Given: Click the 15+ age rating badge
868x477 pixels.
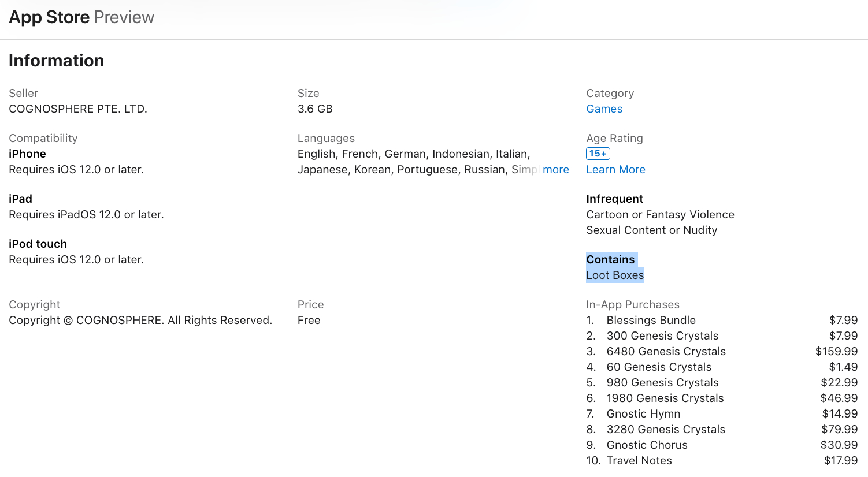Looking at the screenshot, I should 598,154.
